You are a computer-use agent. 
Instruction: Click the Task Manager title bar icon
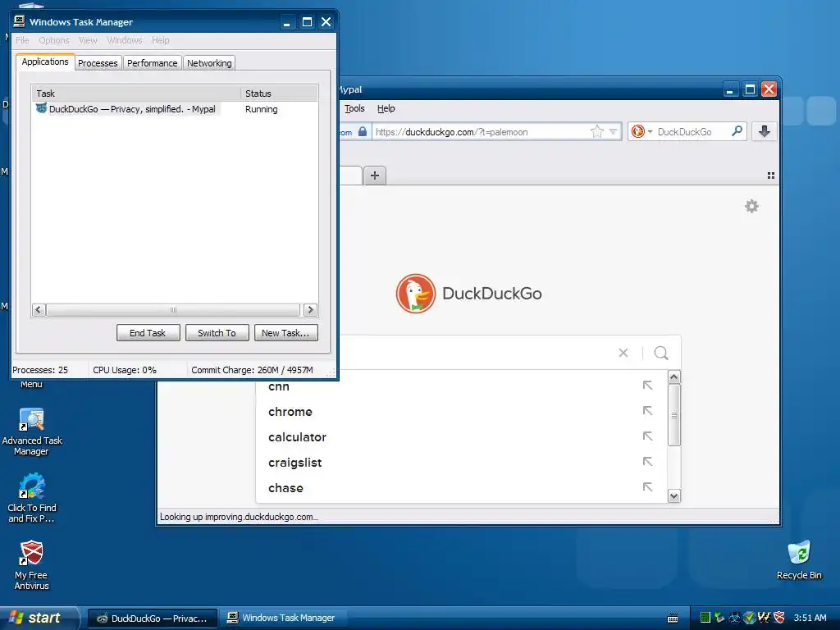20,21
